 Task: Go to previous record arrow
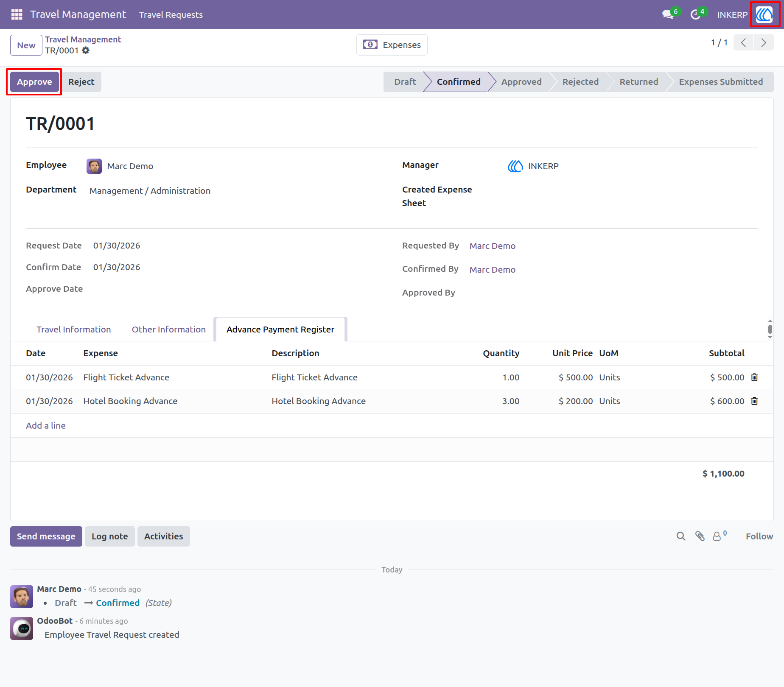click(743, 43)
